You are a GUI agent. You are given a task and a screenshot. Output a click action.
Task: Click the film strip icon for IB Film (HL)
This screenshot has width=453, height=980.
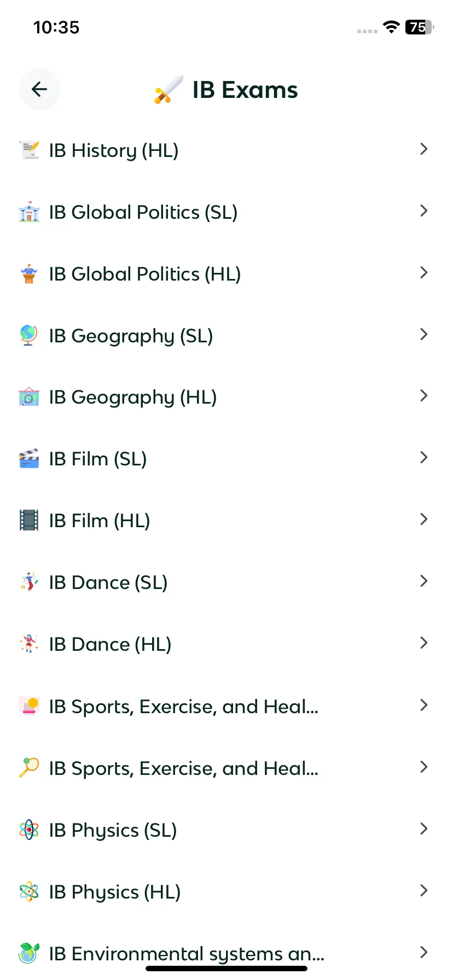pos(29,521)
